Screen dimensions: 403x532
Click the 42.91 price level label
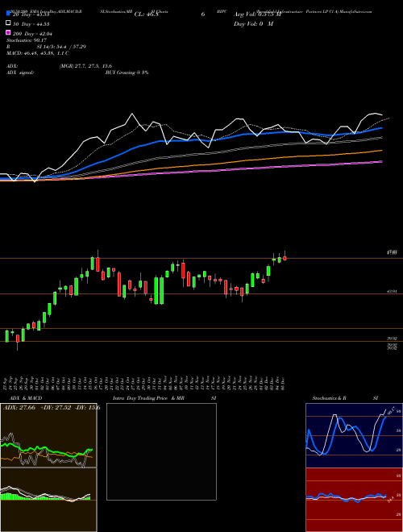click(392, 291)
